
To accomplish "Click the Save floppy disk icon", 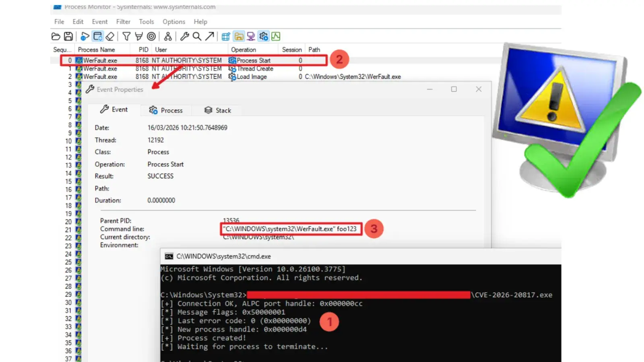I will pos(68,37).
